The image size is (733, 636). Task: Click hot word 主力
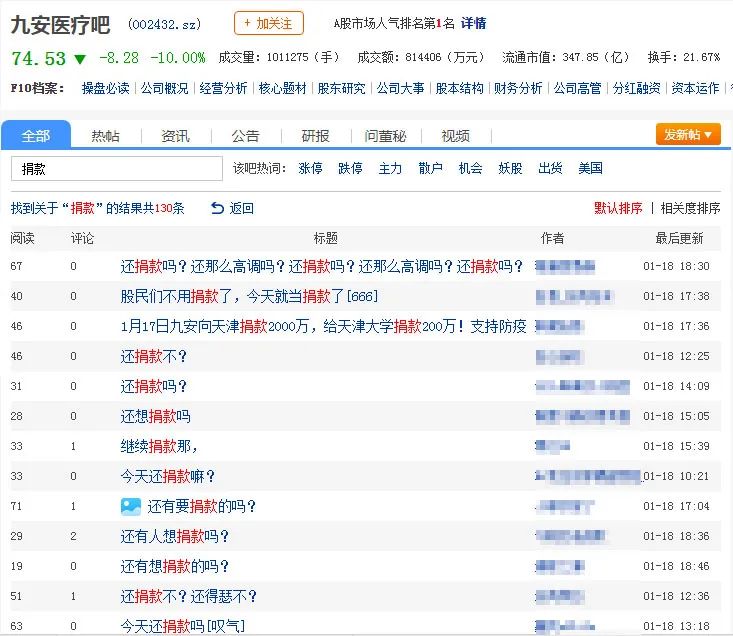[390, 168]
